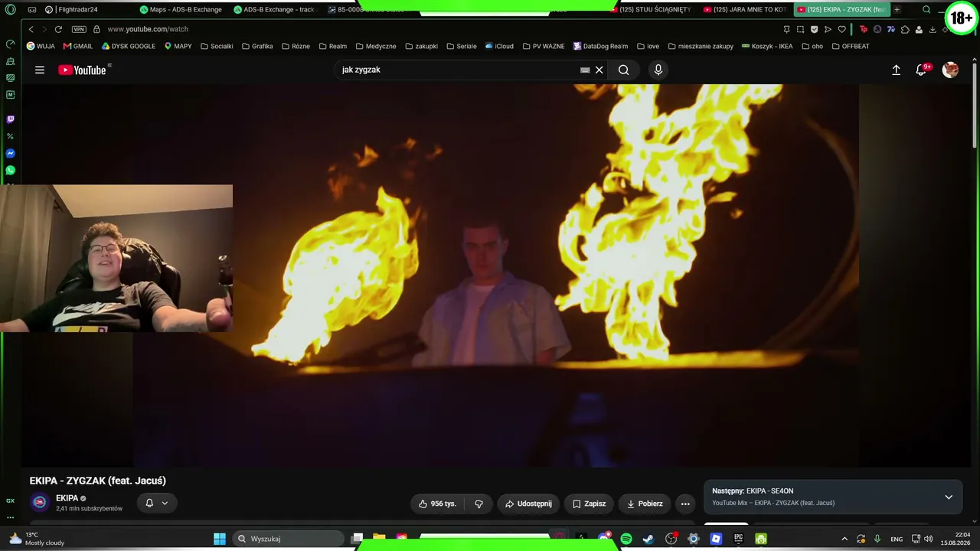Open Messenger in the Opera GX sidebar
Viewport: 980px width, 551px height.
point(10,154)
